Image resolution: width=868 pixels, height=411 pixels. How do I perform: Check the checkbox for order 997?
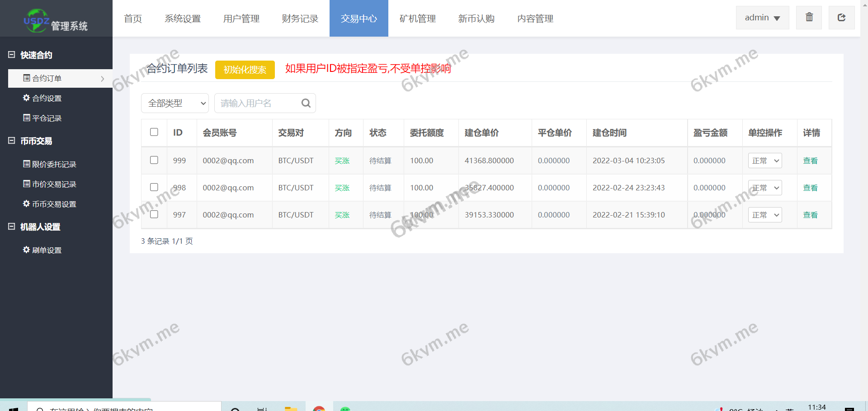(x=154, y=214)
